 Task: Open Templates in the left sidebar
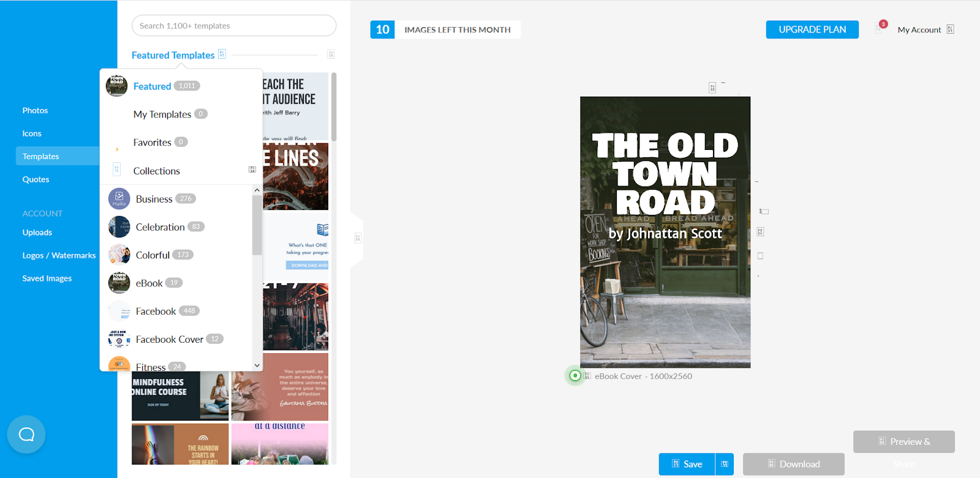58,156
